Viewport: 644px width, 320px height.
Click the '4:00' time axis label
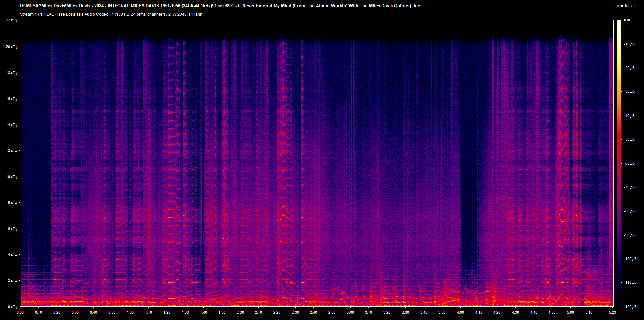(460, 312)
